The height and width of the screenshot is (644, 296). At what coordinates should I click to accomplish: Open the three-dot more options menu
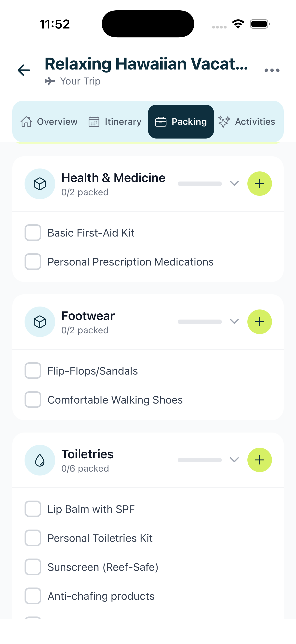click(272, 70)
